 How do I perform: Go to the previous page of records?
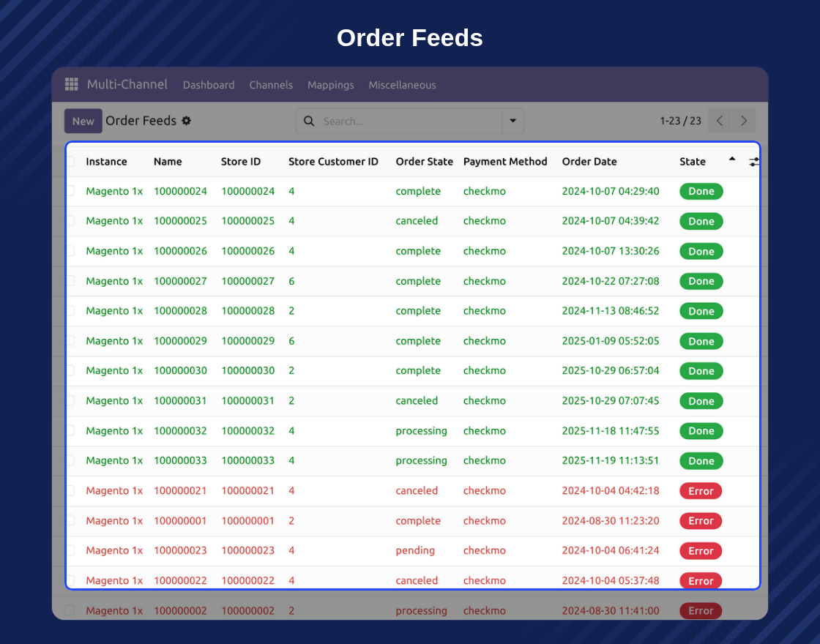point(720,121)
